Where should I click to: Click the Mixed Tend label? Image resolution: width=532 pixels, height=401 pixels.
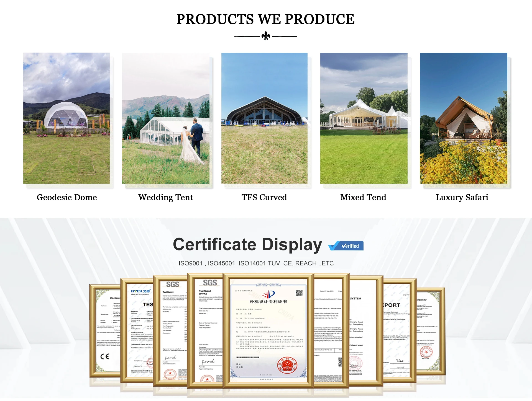pyautogui.click(x=363, y=197)
